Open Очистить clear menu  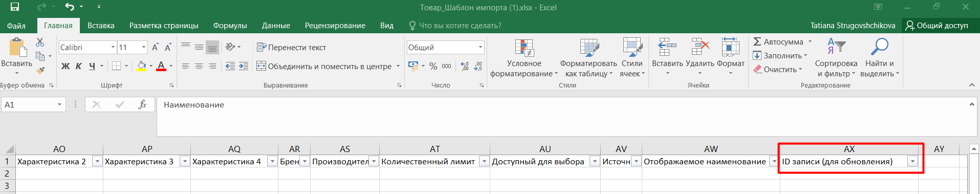778,70
